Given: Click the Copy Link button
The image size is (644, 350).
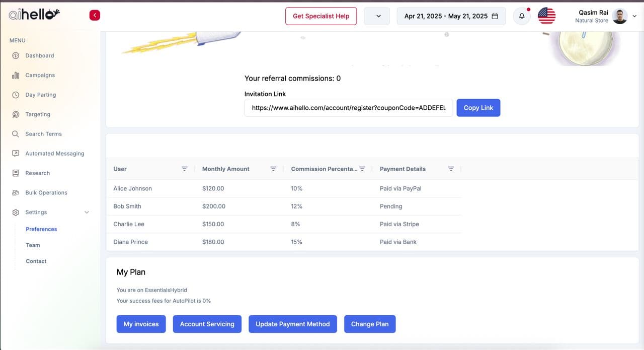Looking at the screenshot, I should [478, 108].
